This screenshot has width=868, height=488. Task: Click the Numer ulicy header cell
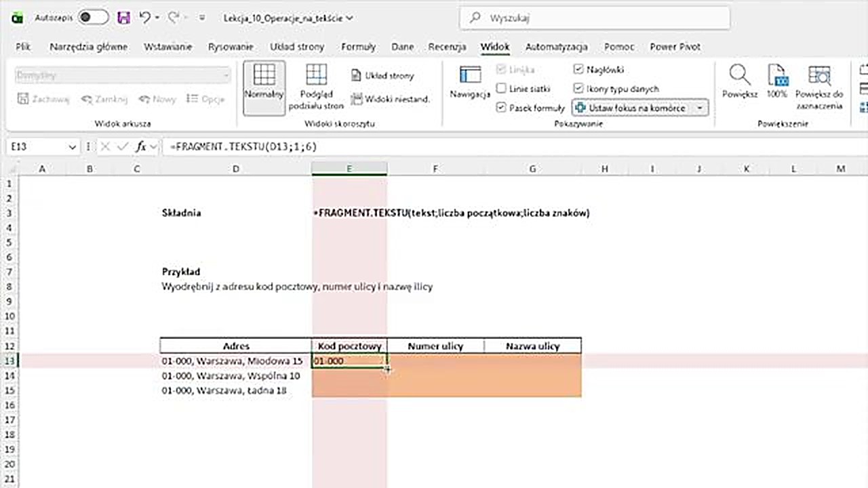[x=435, y=346]
